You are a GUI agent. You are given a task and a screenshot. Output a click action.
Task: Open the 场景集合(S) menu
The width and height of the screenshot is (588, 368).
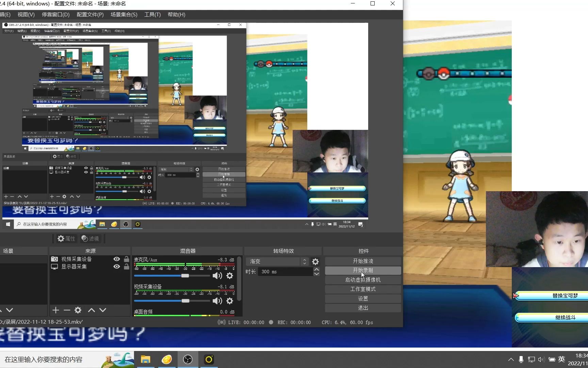pyautogui.click(x=124, y=15)
